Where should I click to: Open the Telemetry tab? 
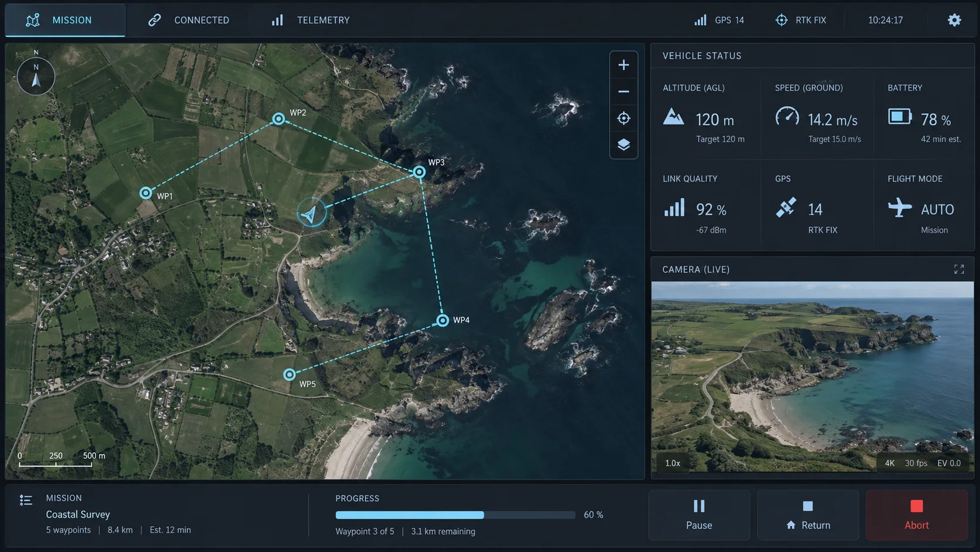coord(310,20)
